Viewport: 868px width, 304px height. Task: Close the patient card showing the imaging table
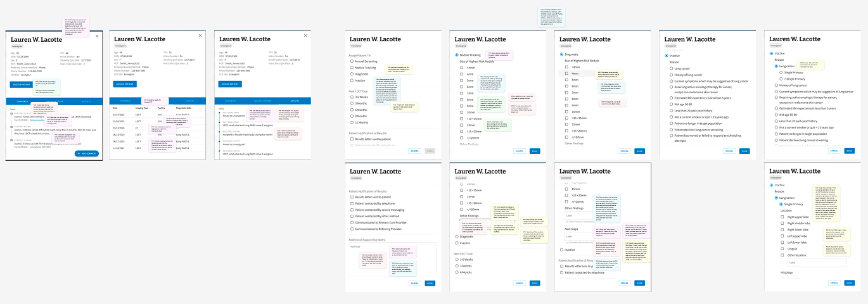click(200, 36)
